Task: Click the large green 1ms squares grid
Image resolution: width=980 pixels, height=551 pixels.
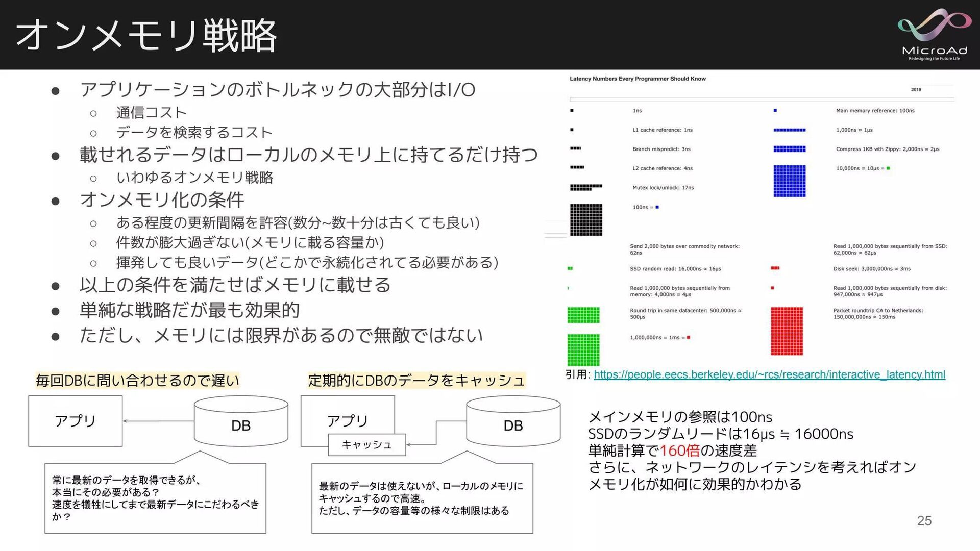Action: pos(583,349)
